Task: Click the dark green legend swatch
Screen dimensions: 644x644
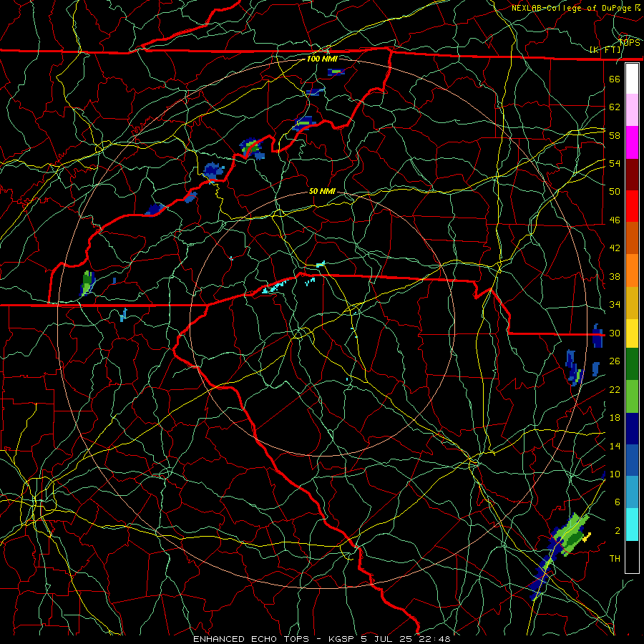Action: click(x=632, y=364)
